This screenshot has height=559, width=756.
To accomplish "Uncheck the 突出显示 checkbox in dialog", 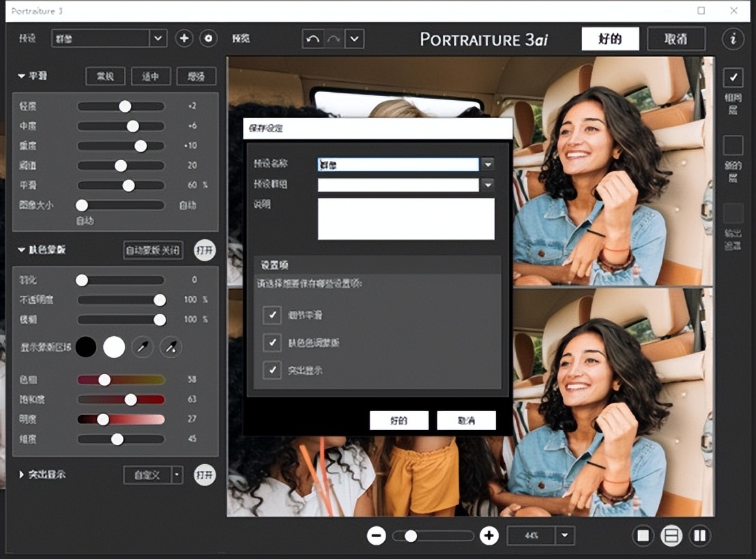I will pos(272,370).
